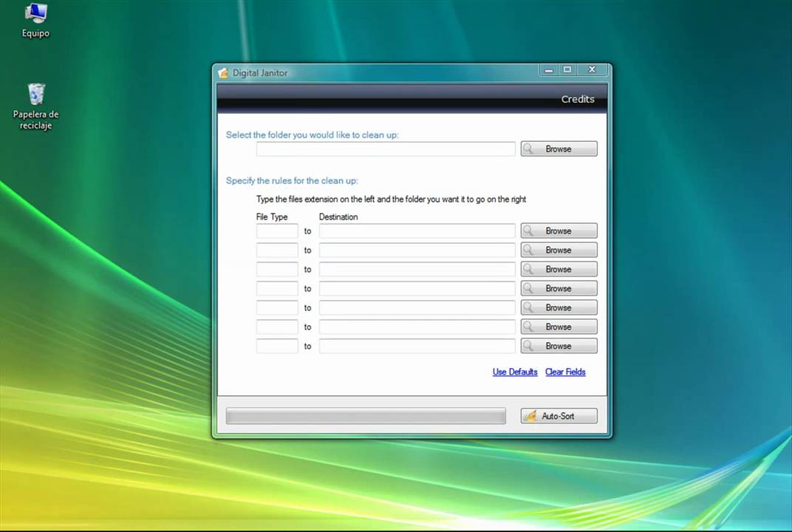
Task: Click the fourth File Type field
Action: pyautogui.click(x=277, y=288)
